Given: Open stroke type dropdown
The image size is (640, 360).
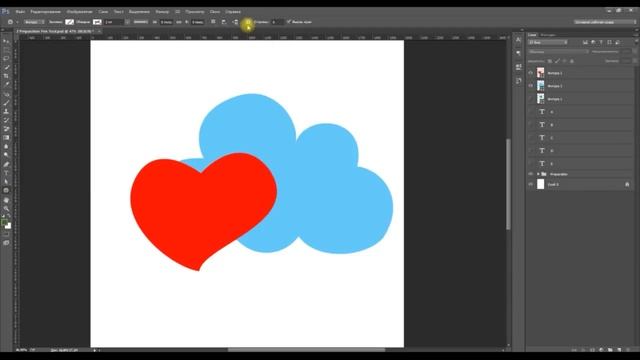Looking at the screenshot, I should (141, 22).
